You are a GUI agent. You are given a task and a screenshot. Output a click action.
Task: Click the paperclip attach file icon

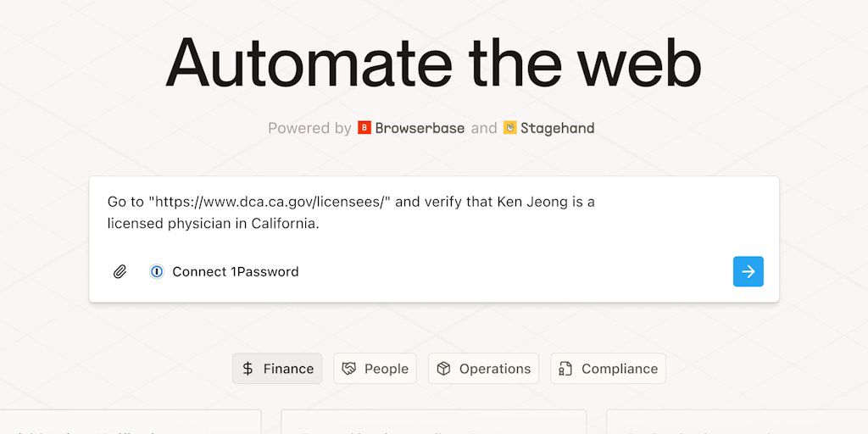point(120,272)
